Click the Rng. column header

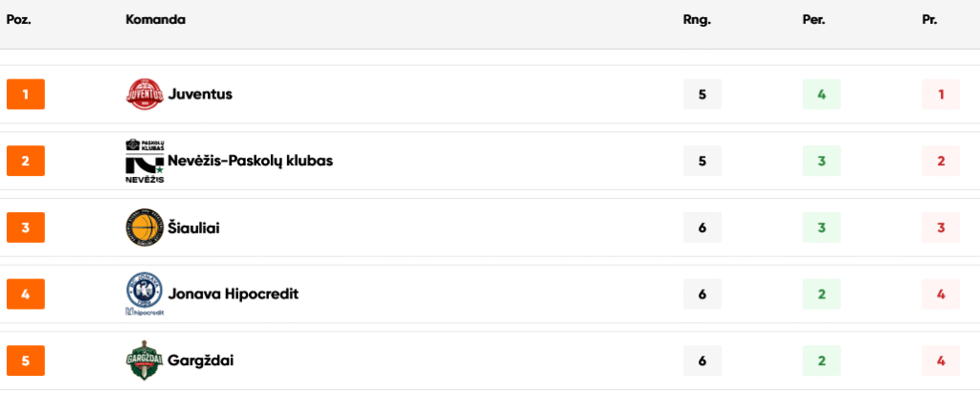click(697, 19)
